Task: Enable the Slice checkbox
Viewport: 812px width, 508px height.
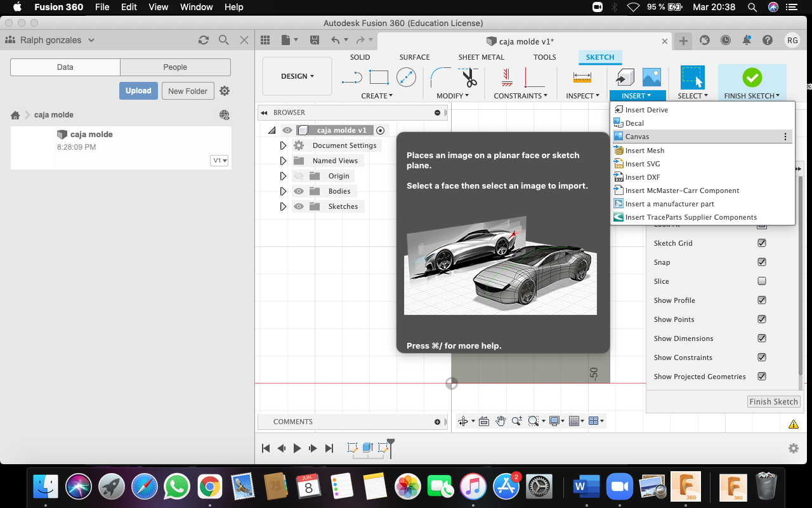Action: [x=762, y=281]
